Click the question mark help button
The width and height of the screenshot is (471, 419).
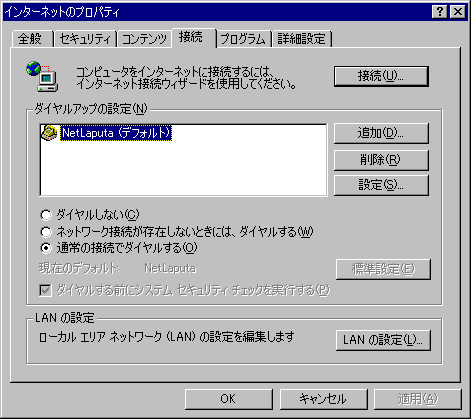tap(439, 12)
